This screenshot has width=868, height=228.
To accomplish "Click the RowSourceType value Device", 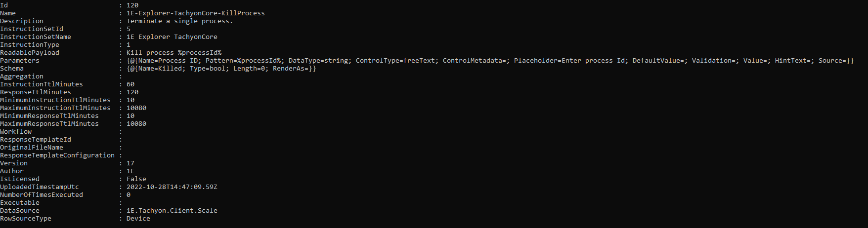I will coord(138,219).
